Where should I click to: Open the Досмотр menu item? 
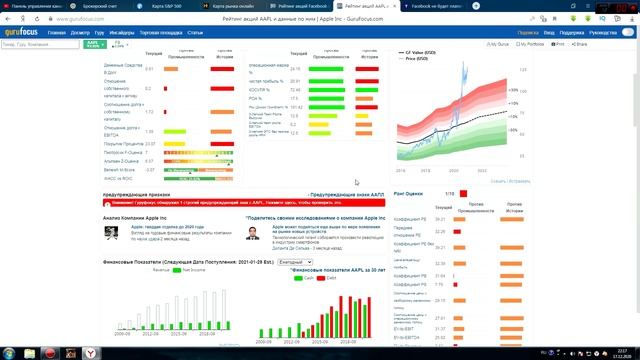point(80,33)
